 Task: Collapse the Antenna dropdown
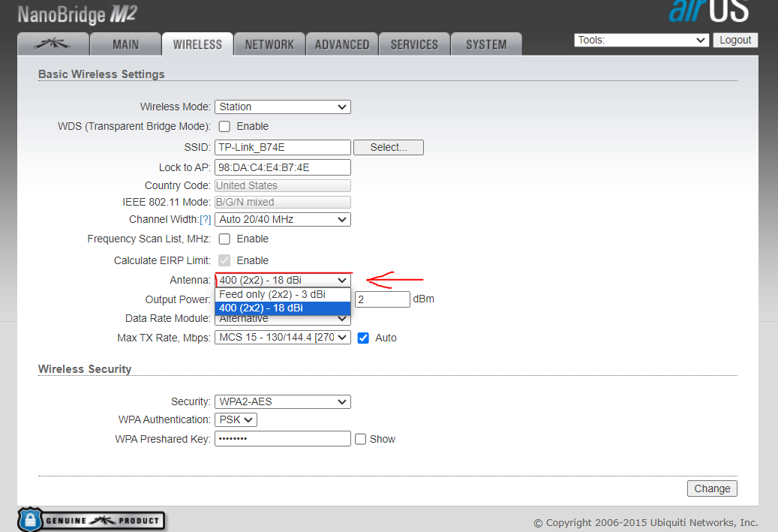coord(283,280)
